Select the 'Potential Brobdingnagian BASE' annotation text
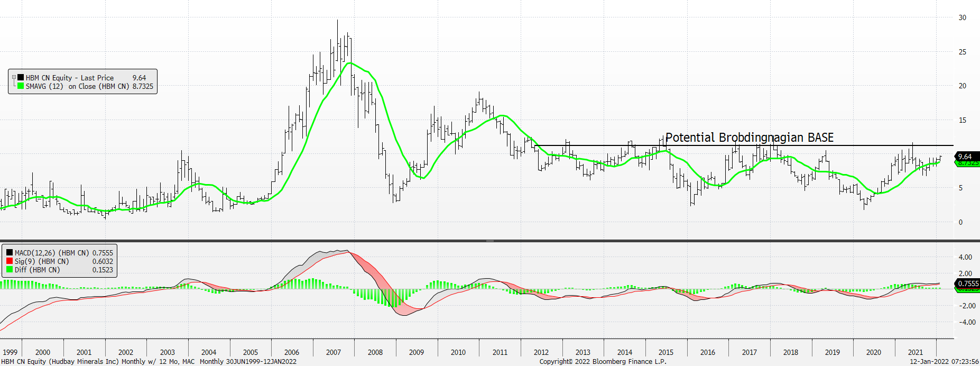This screenshot has width=980, height=366. 750,138
